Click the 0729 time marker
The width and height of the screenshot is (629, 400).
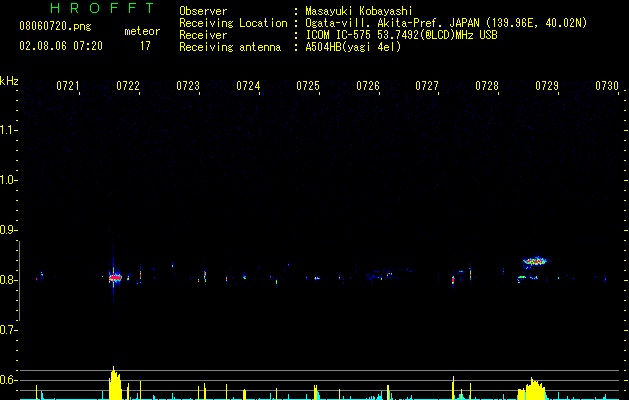547,86
